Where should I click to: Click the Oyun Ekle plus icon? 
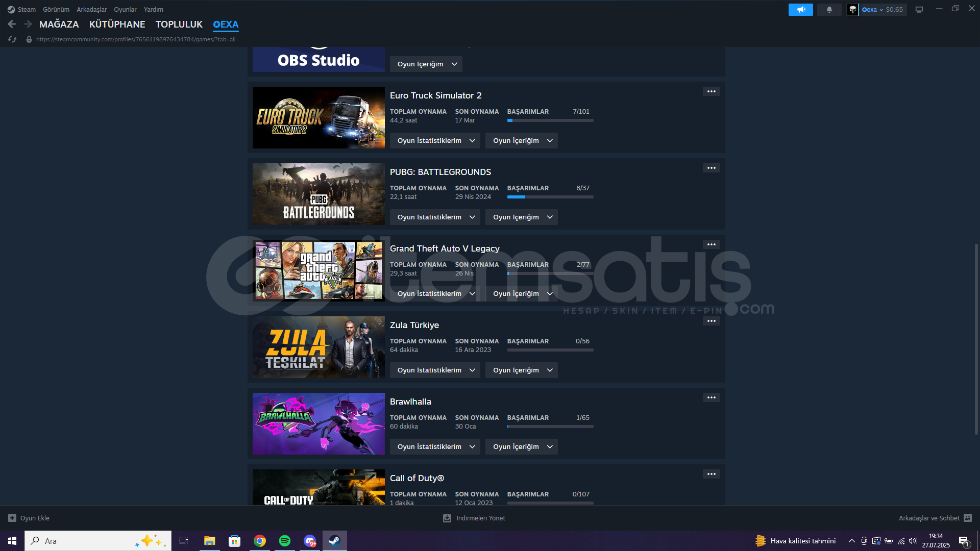click(x=12, y=518)
